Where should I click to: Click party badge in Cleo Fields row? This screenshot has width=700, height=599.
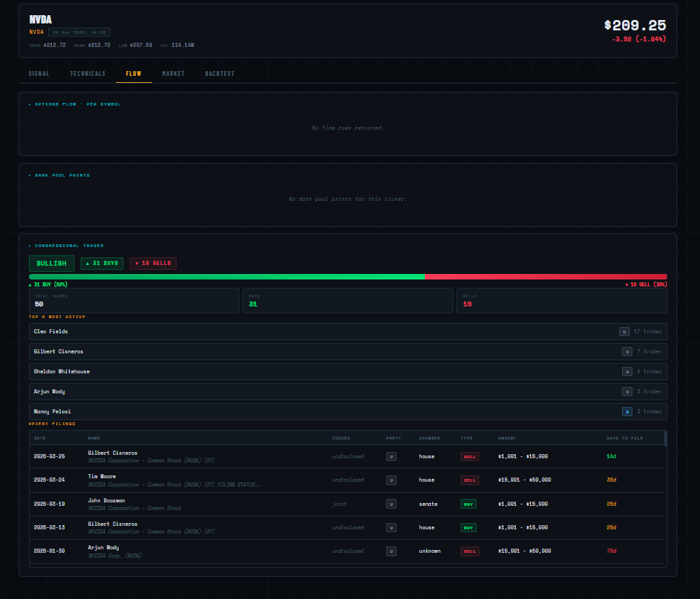(x=624, y=331)
